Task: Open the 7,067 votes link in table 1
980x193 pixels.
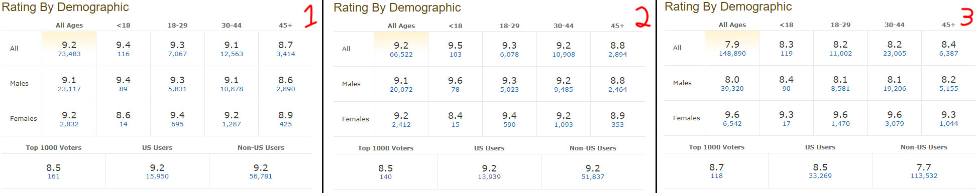Action: 177,54
